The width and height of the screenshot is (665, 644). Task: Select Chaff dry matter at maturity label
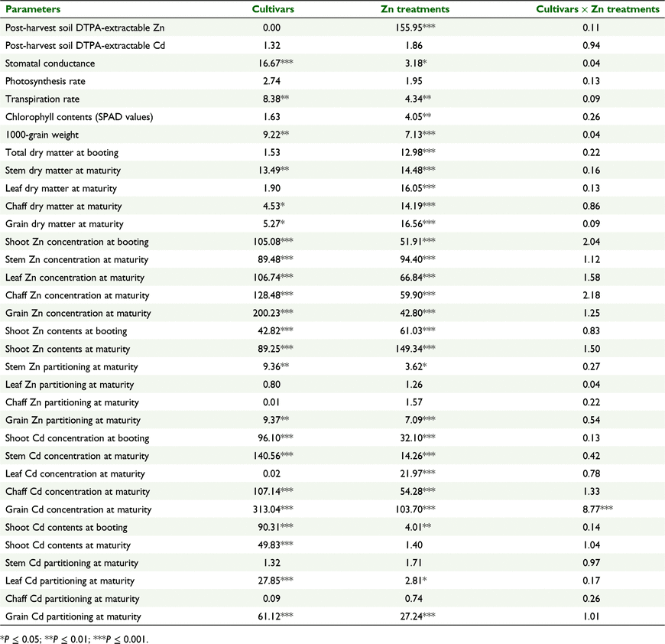tap(63, 207)
